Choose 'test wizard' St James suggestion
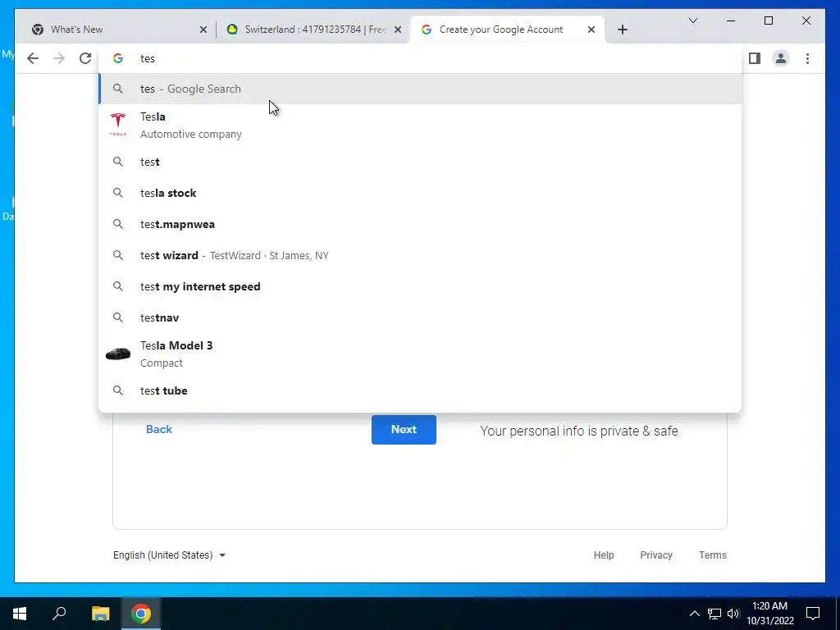The image size is (840, 630). pos(420,256)
